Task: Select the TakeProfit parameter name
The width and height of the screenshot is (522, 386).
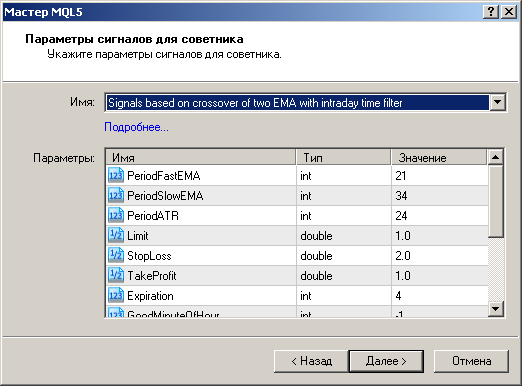Action: coord(152,276)
